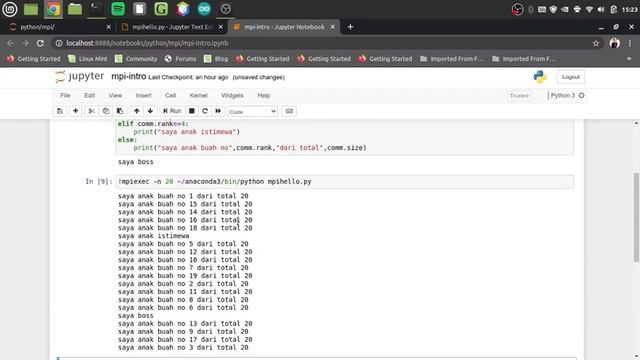Open the Arduino IDE taskbar icon

click(x=204, y=9)
